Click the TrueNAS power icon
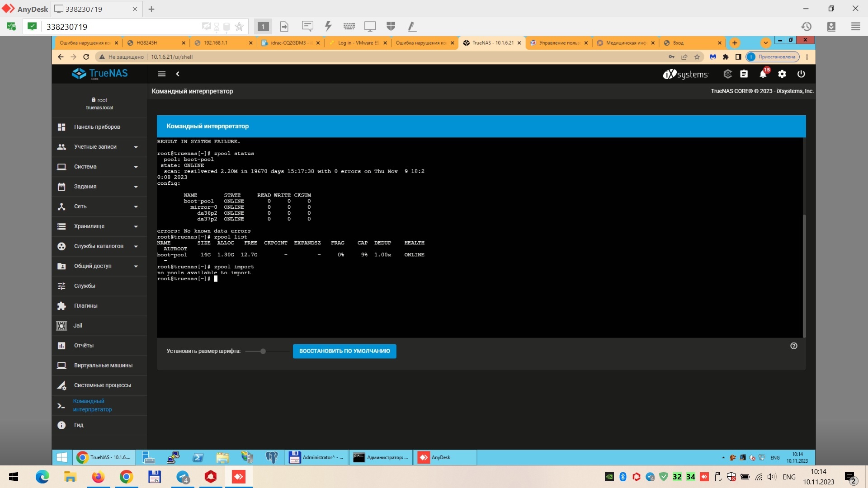The width and height of the screenshot is (868, 488). (x=801, y=74)
